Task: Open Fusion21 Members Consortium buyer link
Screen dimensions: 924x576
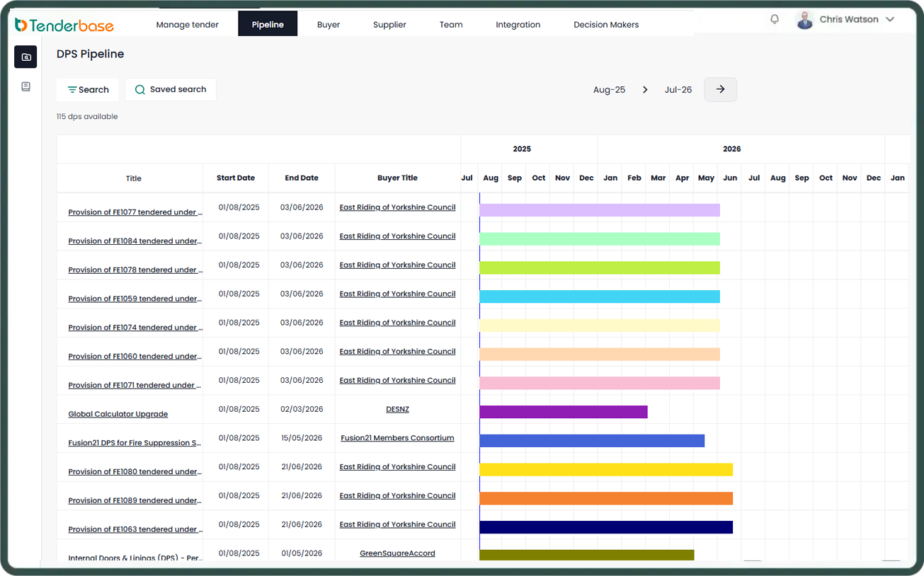Action: tap(397, 438)
